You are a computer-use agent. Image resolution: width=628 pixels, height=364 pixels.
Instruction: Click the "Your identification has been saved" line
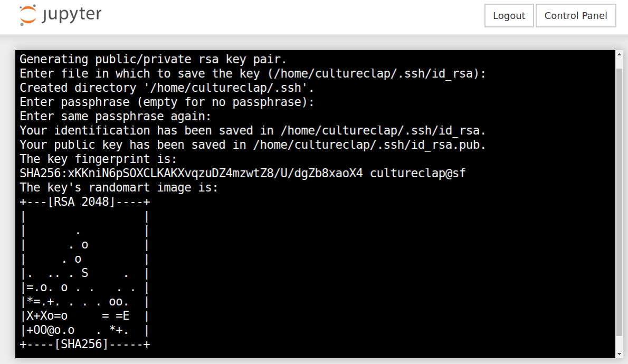(252, 130)
